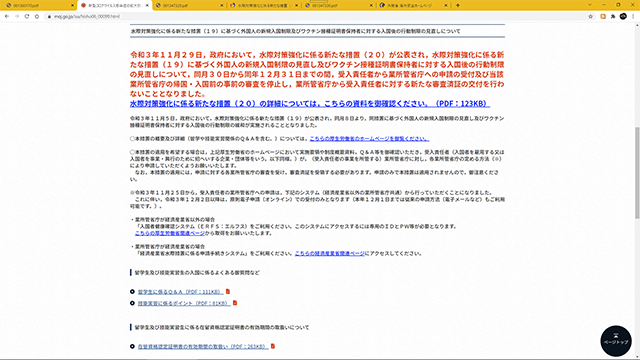Open the extensions puzzle icon
The height and width of the screenshot is (360, 640).
(x=613, y=16)
